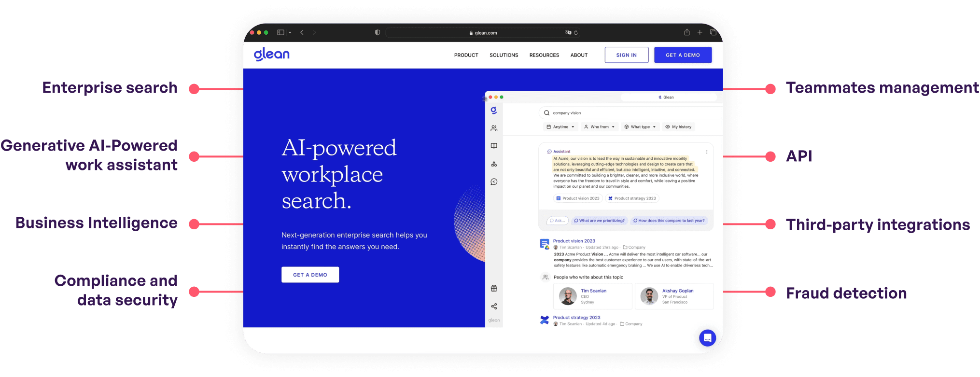This screenshot has height=377, width=980.
Task: Open the chat bubble icon in the app sidebar
Action: [494, 182]
